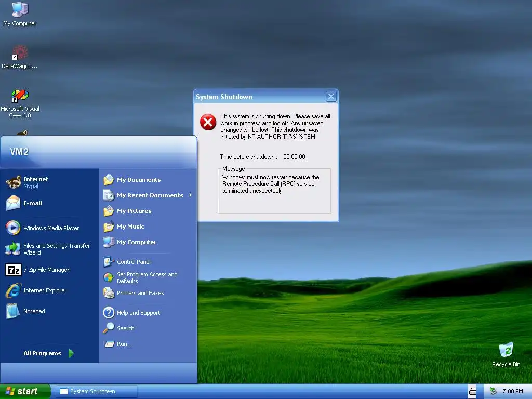This screenshot has width=532, height=399.
Task: Click the Run... label text
Action: pyautogui.click(x=125, y=344)
